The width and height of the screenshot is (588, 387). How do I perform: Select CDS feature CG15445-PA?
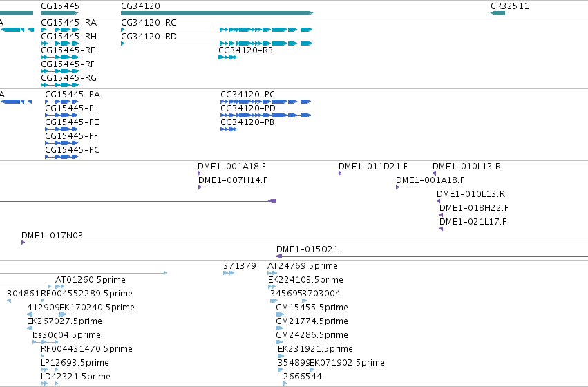point(61,102)
